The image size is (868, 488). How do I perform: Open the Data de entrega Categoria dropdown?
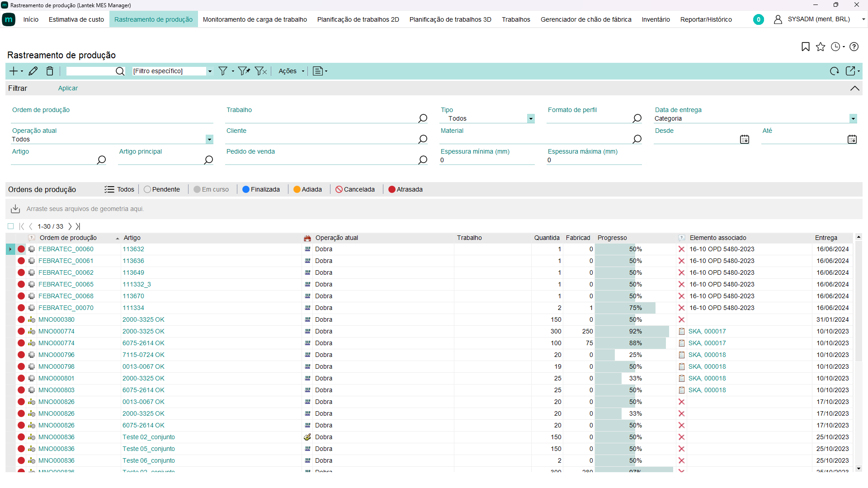pos(853,118)
